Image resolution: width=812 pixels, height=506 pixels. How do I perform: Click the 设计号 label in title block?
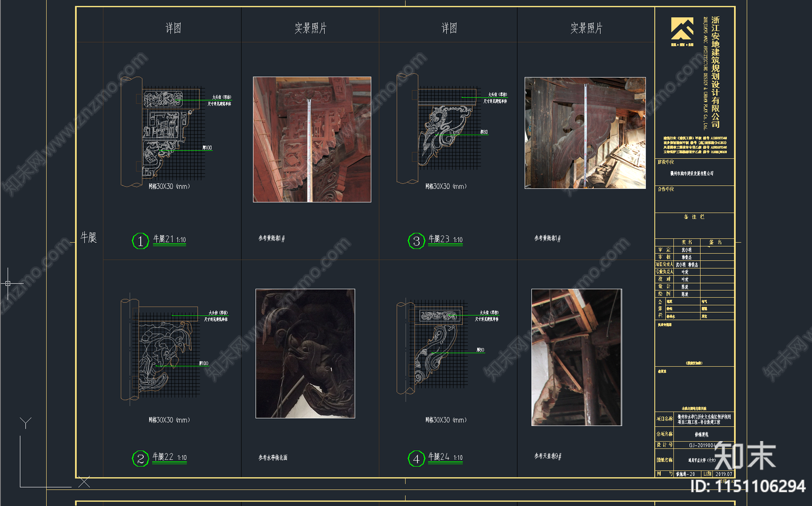664,445
